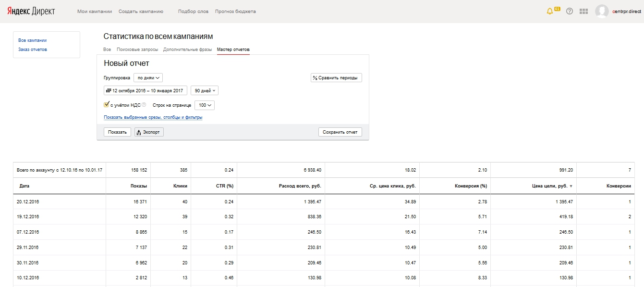The image size is (644, 287).
Task: Click the VAT hint question icon
Action: (144, 104)
